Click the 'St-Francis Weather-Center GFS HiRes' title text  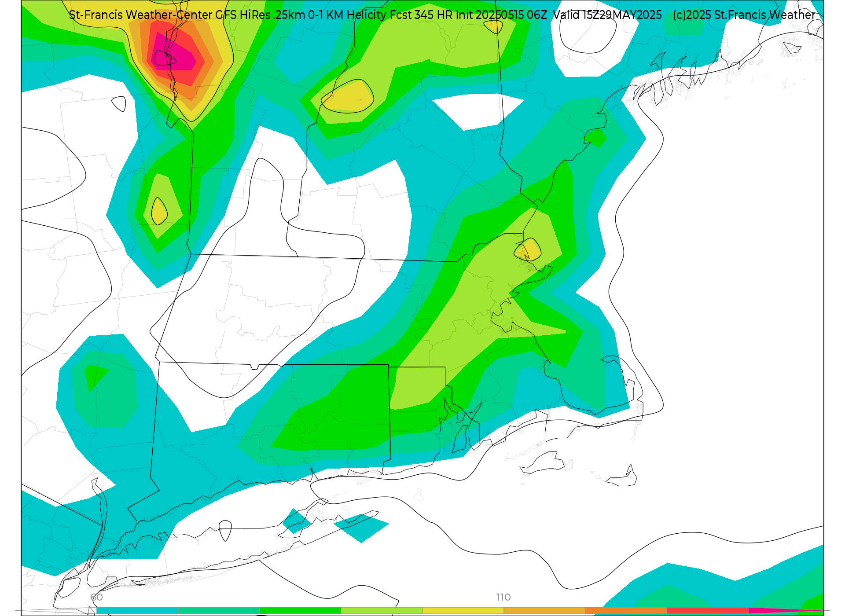pos(170,15)
